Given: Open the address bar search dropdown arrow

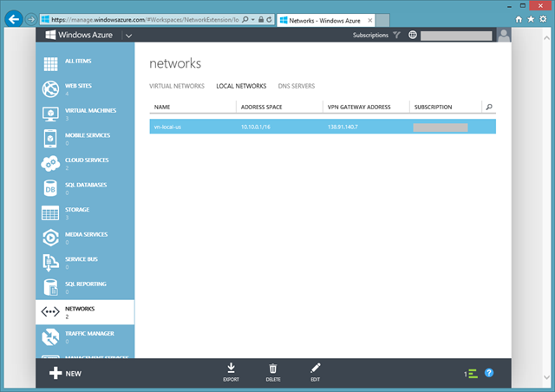Looking at the screenshot, I should 252,20.
